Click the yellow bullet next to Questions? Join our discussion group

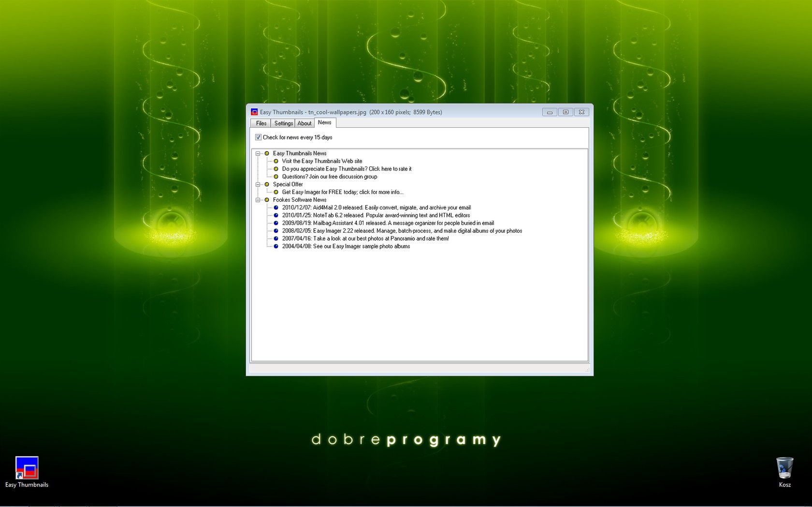276,177
